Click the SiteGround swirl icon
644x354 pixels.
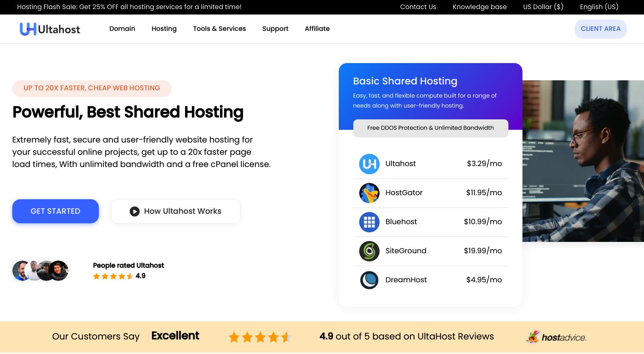[x=369, y=251]
